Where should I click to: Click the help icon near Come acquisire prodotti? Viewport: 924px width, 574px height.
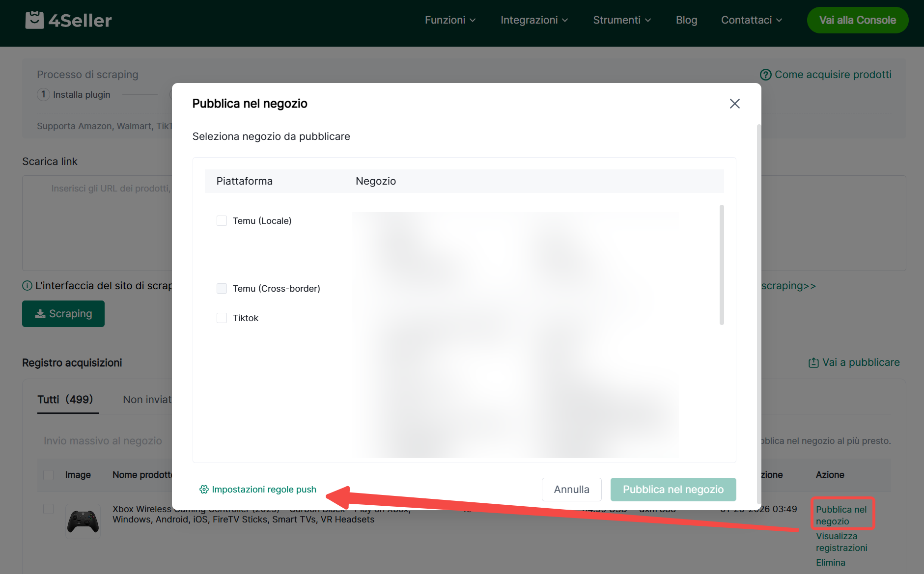[x=765, y=75]
